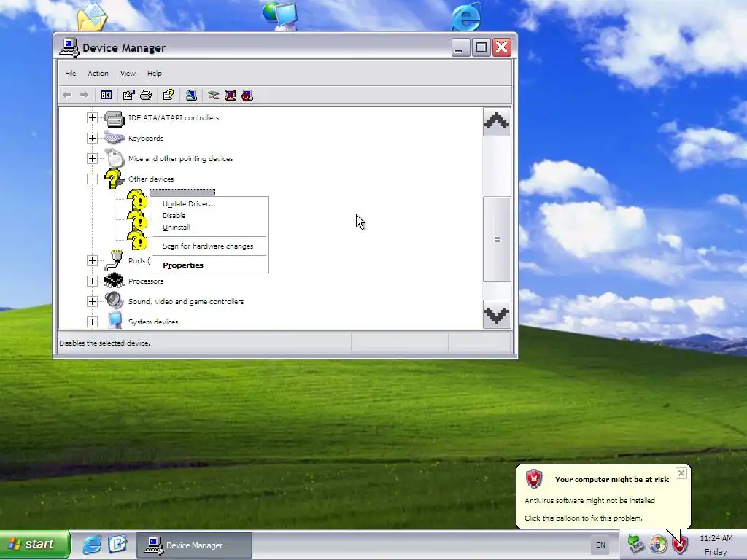Image resolution: width=747 pixels, height=560 pixels.
Task: Choose Uninstall in the context menu
Action: point(209,227)
